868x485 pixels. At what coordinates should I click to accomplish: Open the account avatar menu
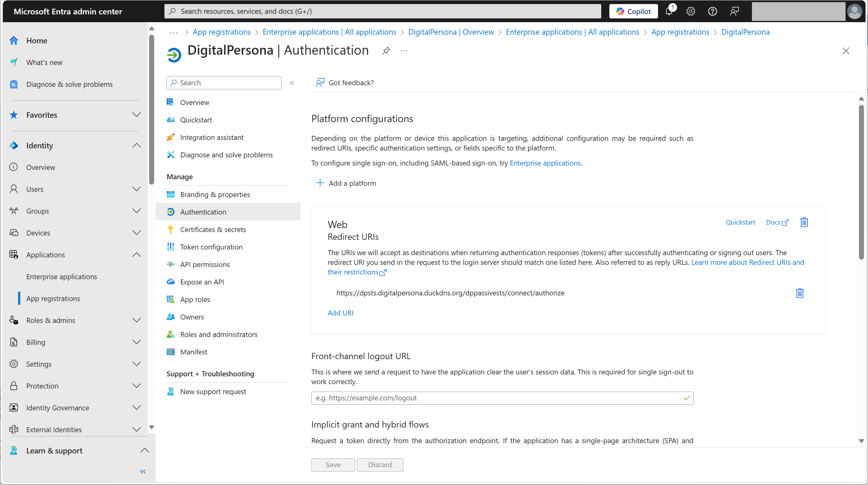coord(855,11)
